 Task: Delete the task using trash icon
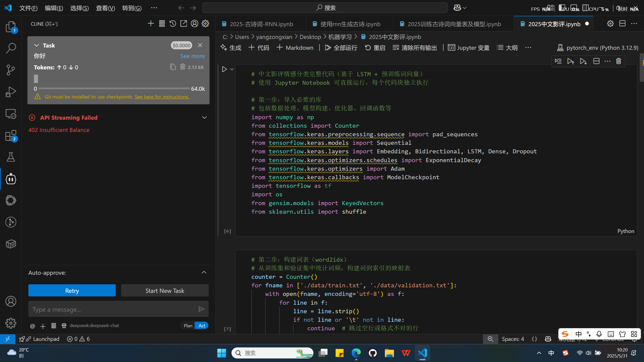click(x=183, y=67)
